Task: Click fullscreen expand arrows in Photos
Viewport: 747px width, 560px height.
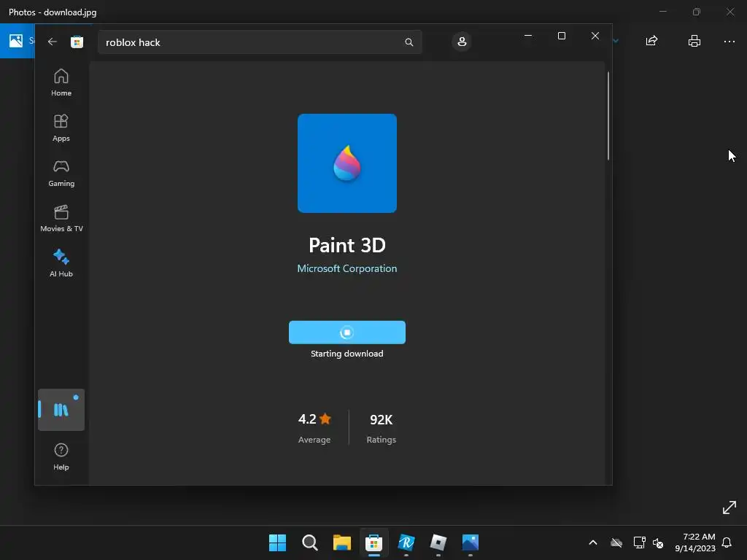Action: pyautogui.click(x=729, y=507)
